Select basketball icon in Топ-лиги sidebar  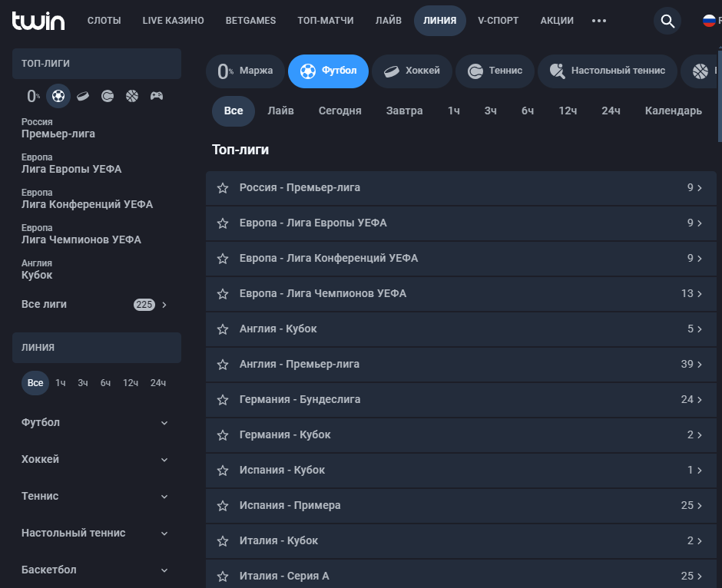[x=132, y=96]
